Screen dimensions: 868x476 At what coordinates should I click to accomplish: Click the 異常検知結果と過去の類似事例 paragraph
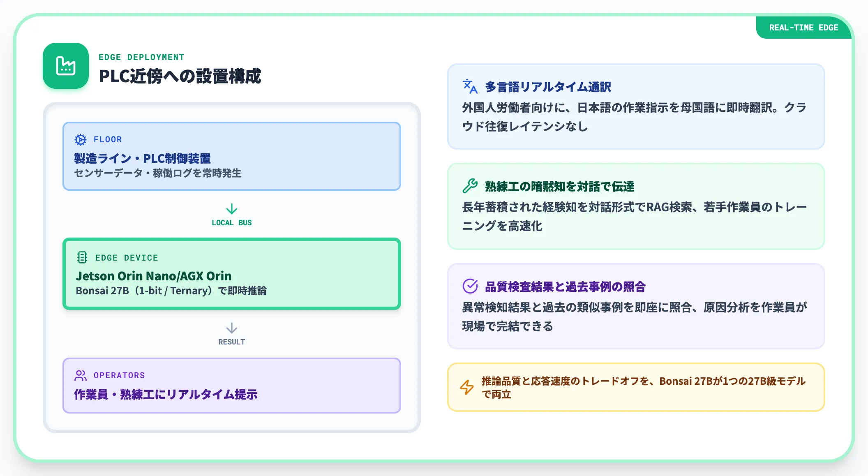634,317
